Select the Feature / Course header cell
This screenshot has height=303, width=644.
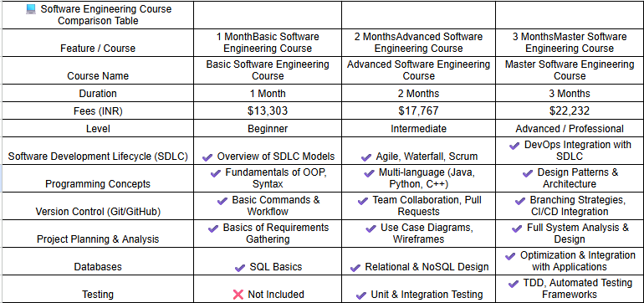click(98, 43)
